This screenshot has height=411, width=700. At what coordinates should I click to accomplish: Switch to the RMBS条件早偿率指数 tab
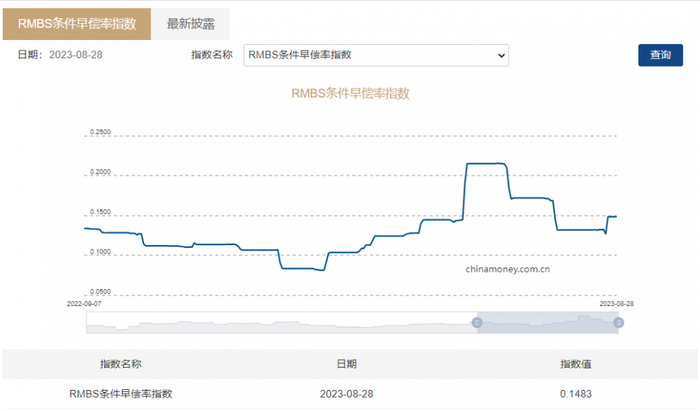pos(77,24)
